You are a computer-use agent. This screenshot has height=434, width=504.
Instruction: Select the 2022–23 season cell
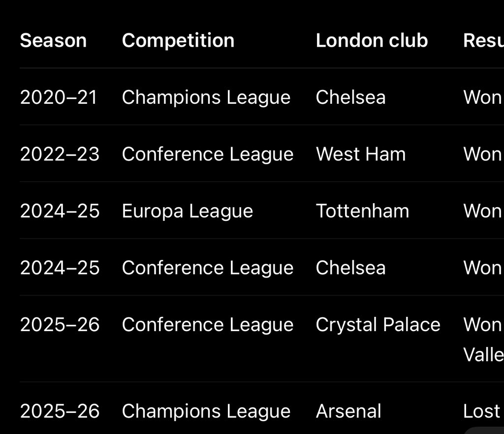click(60, 154)
